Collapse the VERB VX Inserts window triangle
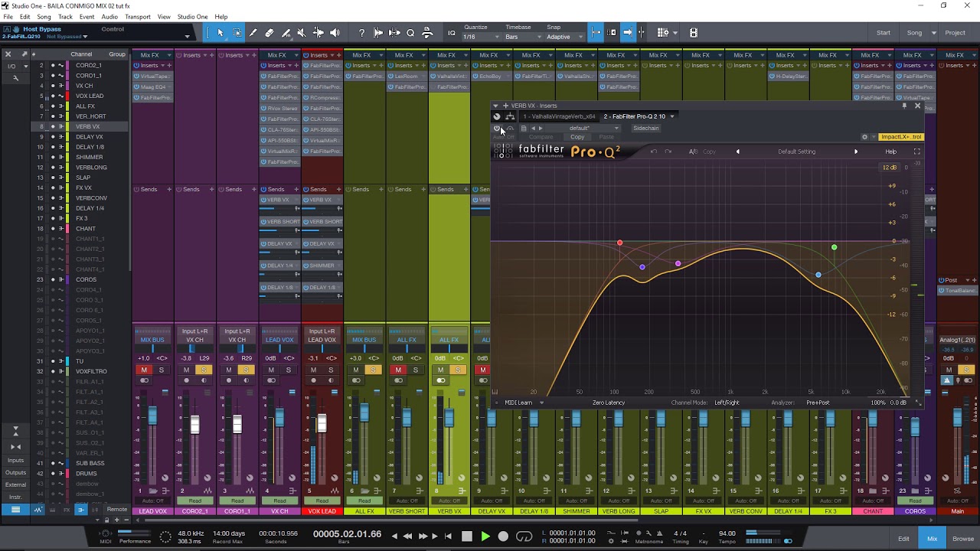The height and width of the screenshot is (551, 980). [495, 106]
